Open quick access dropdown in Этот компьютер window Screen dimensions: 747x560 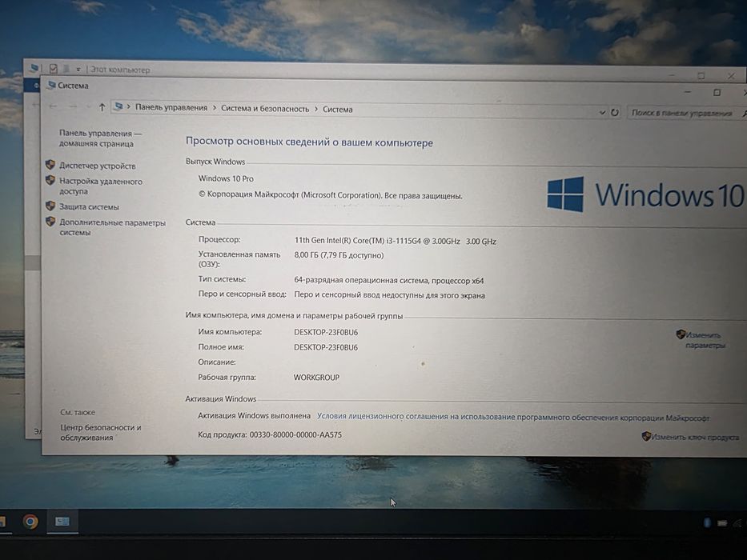pos(78,70)
